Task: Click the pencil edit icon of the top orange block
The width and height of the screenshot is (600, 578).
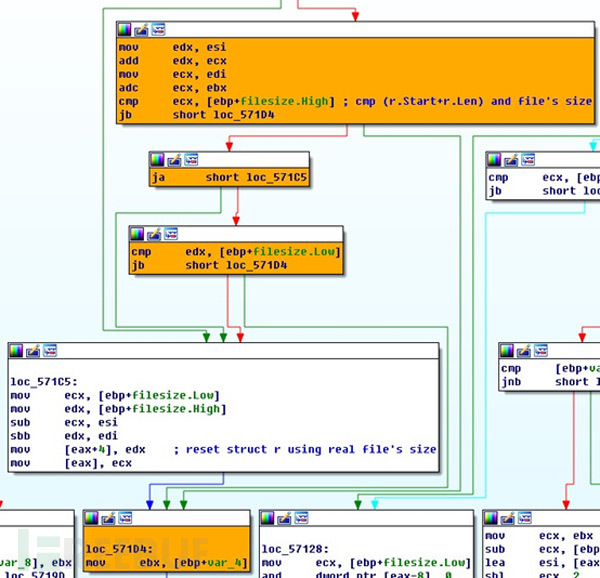Action: pyautogui.click(x=141, y=29)
